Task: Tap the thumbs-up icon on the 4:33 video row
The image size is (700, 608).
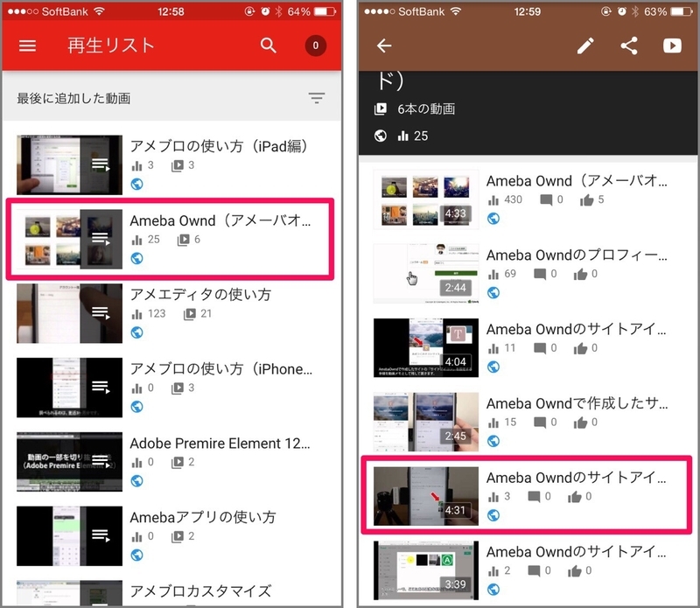Action: [586, 200]
